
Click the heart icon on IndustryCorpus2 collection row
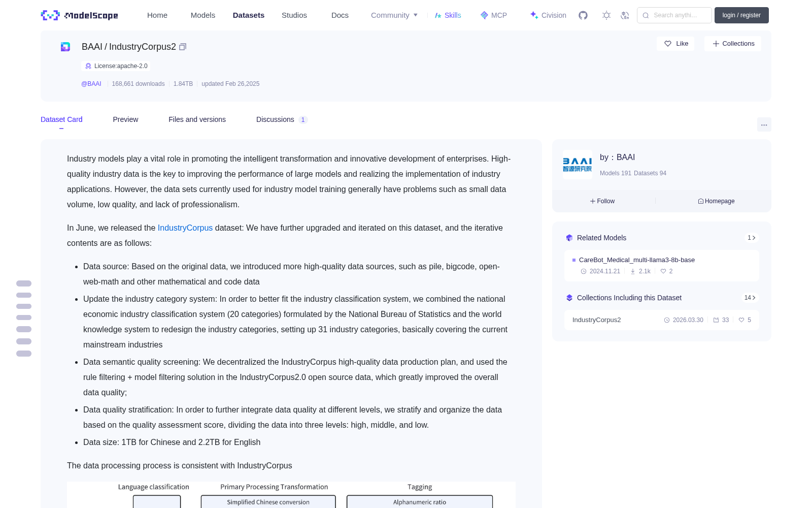pyautogui.click(x=741, y=320)
